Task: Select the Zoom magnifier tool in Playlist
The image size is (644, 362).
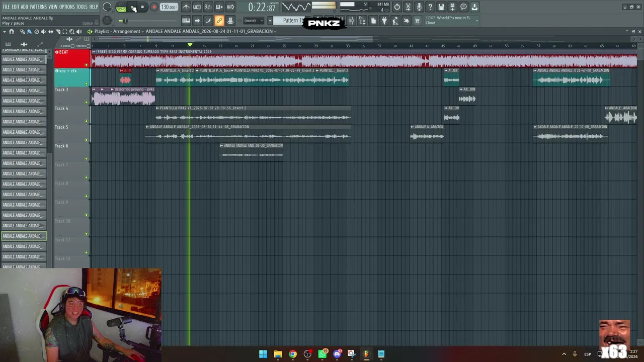Action: pyautogui.click(x=71, y=32)
